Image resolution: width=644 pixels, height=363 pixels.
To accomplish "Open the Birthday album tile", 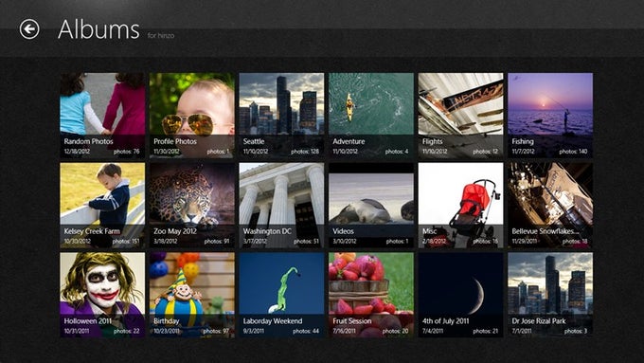I will click(x=192, y=295).
